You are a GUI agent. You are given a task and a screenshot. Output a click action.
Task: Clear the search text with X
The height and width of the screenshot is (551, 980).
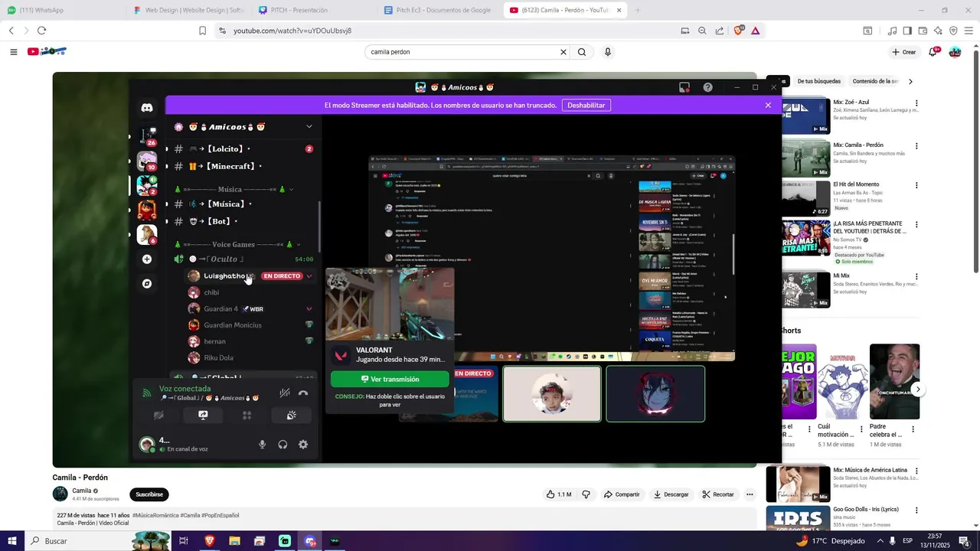click(563, 52)
